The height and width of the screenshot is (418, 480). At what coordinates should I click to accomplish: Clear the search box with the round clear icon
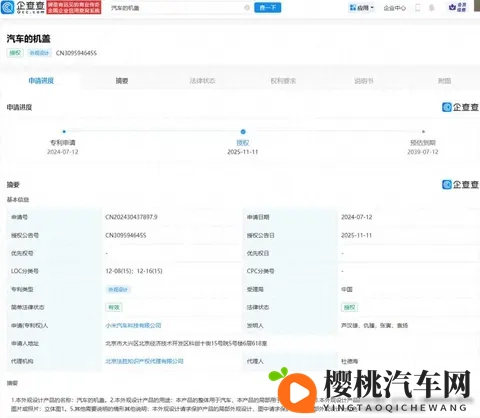[x=247, y=8]
